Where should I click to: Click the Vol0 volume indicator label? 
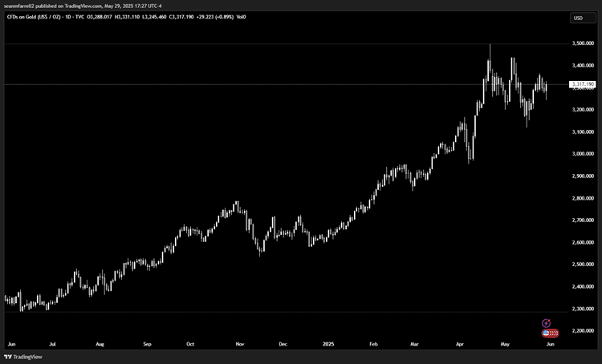point(241,17)
